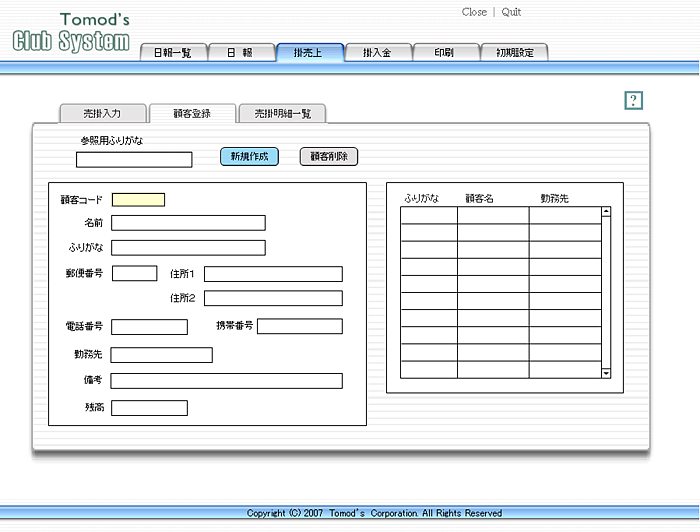
Task: Select the 郵便番号 input field
Action: click(134, 274)
